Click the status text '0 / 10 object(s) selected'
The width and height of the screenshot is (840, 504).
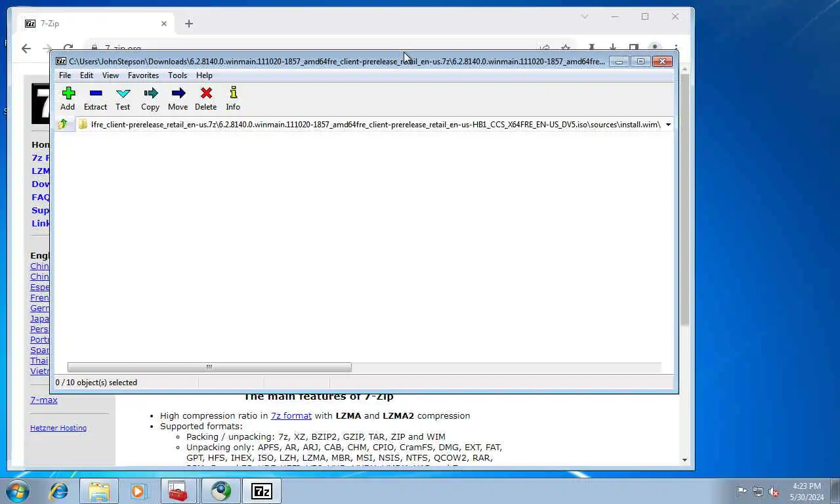click(x=96, y=383)
